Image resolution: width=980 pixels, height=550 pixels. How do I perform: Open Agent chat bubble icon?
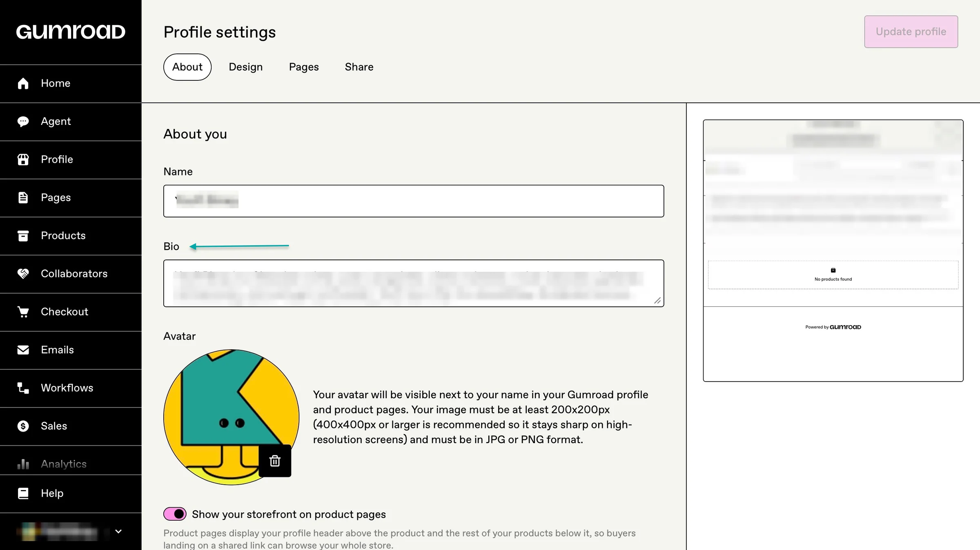tap(23, 122)
